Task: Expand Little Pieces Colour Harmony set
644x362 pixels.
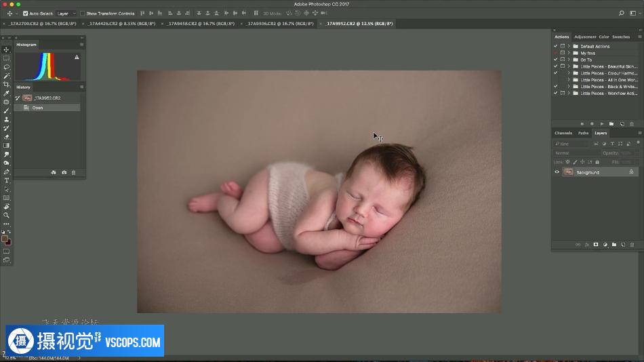Action: [x=569, y=73]
